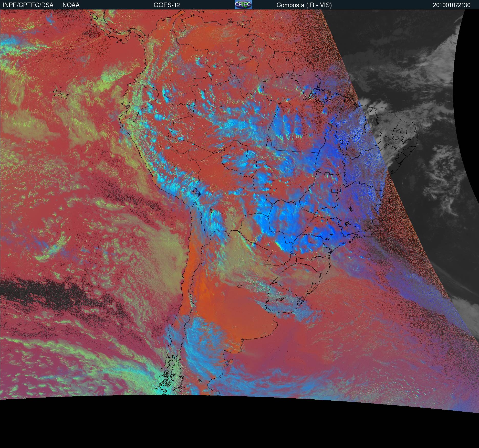Click the Composta (IR - VIS) title

click(x=304, y=5)
